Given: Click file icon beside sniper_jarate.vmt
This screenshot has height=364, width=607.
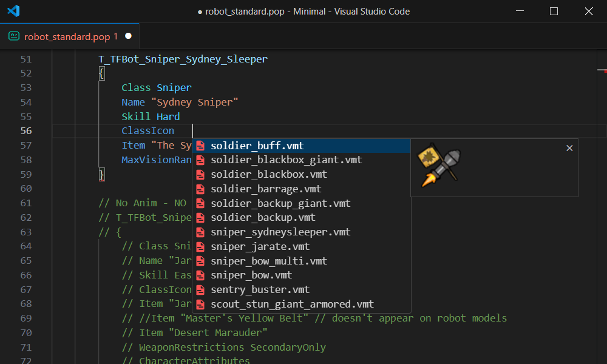Looking at the screenshot, I should tap(200, 247).
